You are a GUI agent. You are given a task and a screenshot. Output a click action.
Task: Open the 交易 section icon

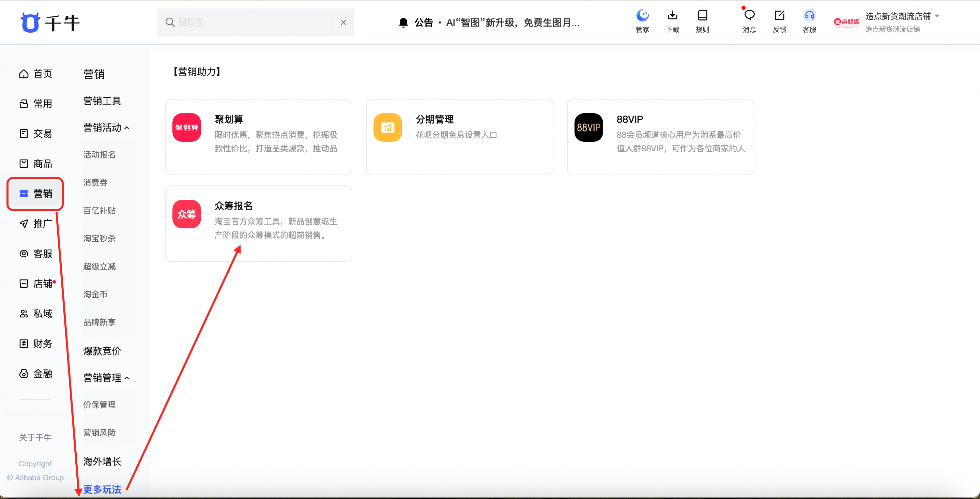(x=24, y=133)
